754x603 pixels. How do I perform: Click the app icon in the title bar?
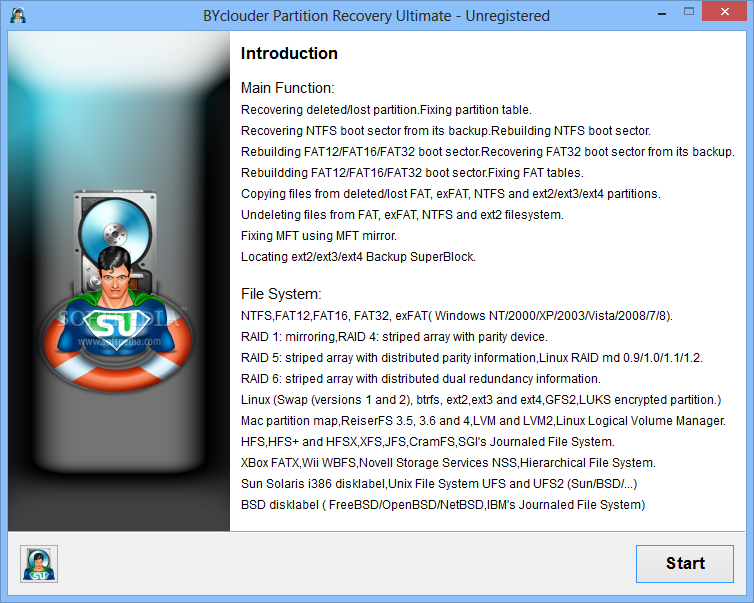point(18,15)
